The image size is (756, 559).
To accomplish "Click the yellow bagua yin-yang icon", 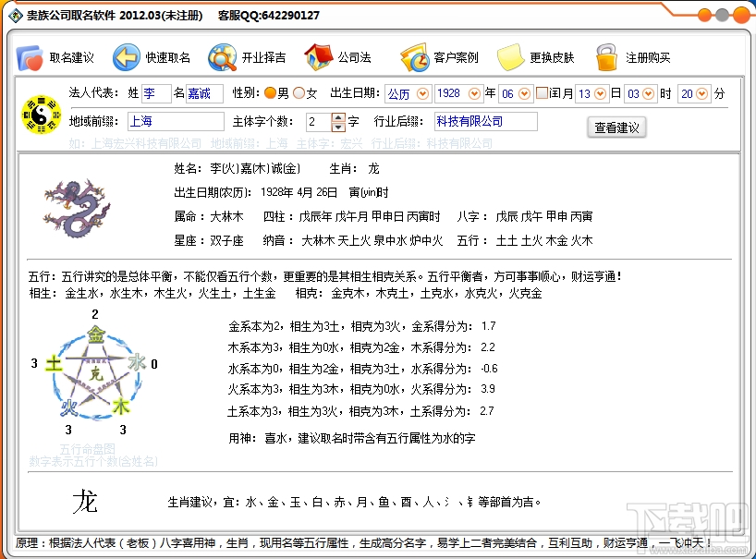I will click(41, 115).
